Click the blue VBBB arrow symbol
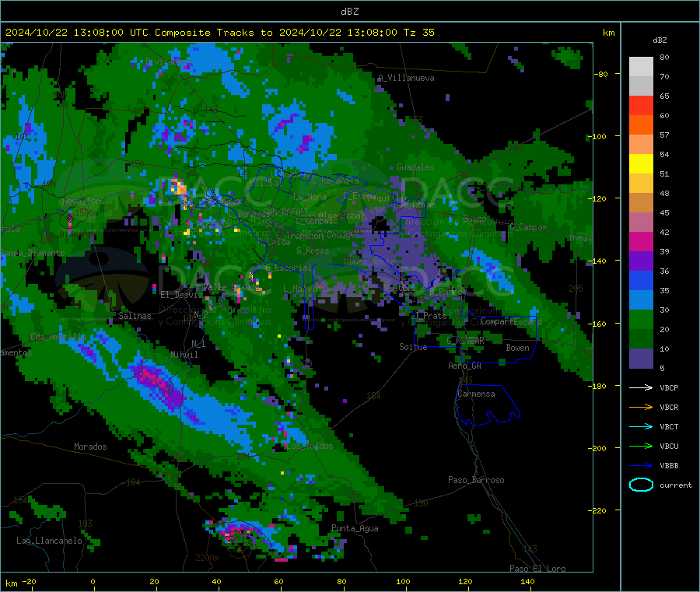 click(641, 466)
